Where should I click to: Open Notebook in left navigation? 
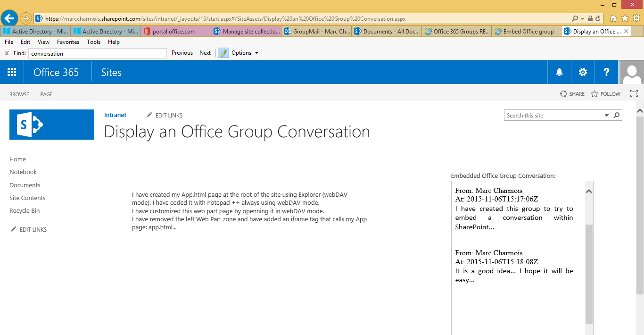click(x=23, y=172)
